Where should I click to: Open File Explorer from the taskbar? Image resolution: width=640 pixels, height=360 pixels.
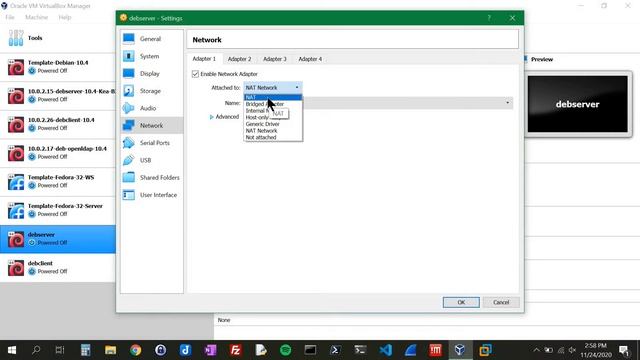tap(110, 350)
